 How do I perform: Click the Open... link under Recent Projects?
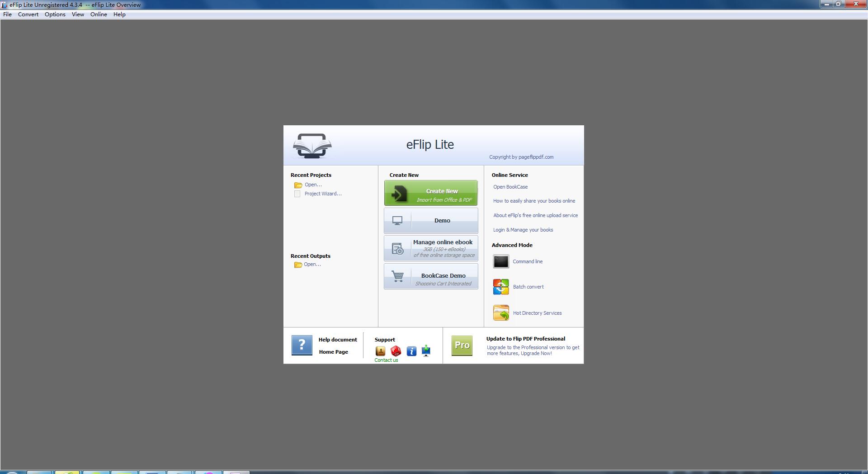313,185
